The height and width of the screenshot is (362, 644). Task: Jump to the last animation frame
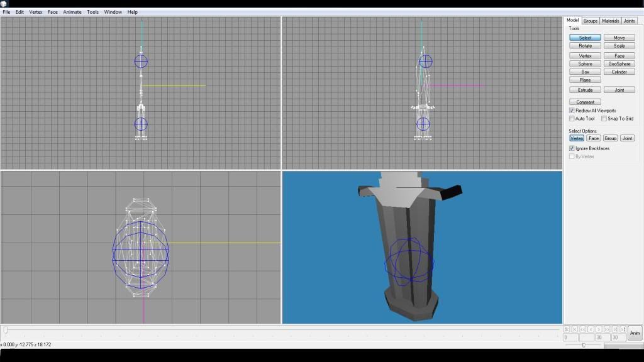pyautogui.click(x=623, y=329)
